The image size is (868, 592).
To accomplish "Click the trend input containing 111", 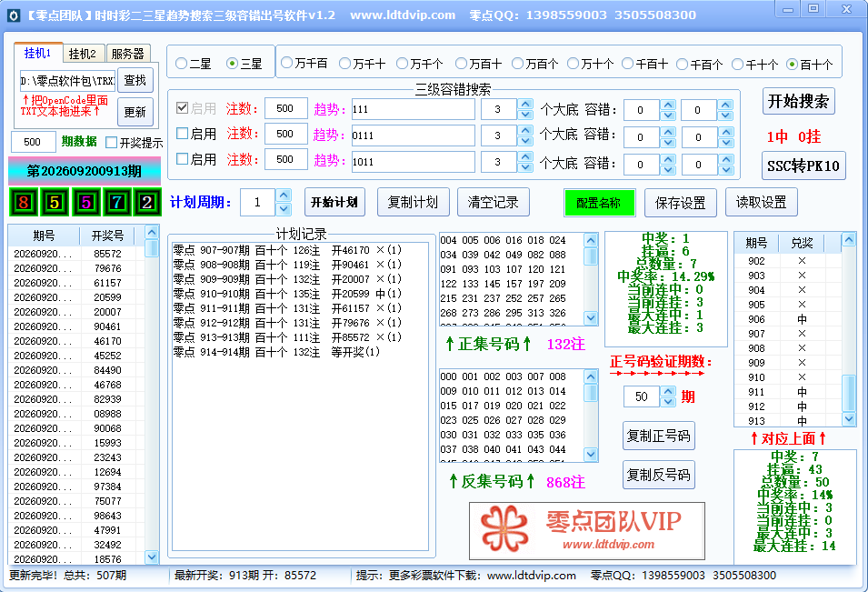I will coord(413,109).
